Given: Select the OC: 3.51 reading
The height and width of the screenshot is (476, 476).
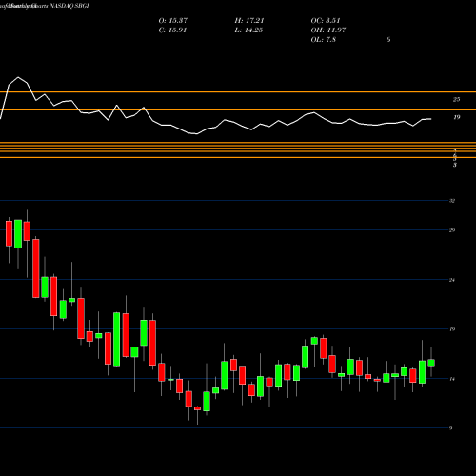Looking at the screenshot, I should [x=326, y=21].
